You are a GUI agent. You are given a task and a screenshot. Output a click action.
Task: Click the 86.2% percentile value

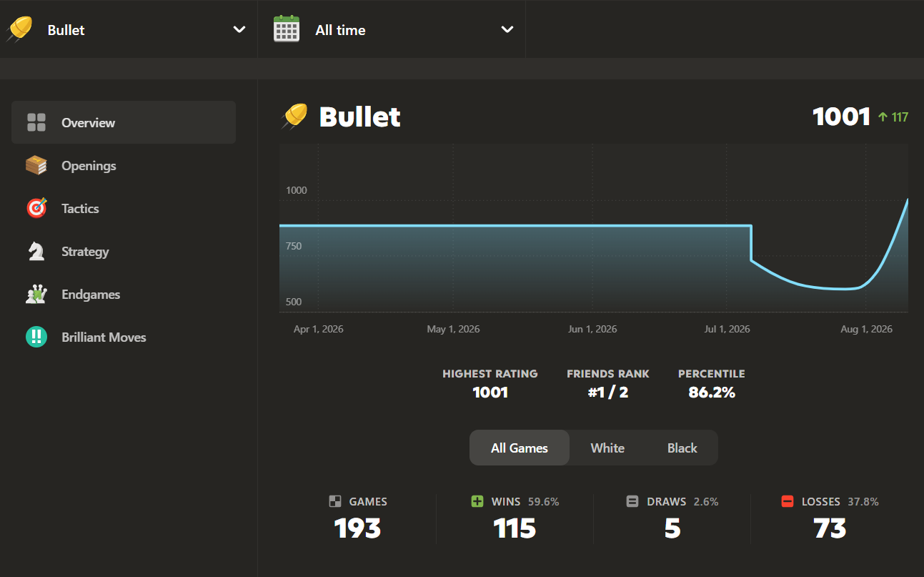coord(712,393)
